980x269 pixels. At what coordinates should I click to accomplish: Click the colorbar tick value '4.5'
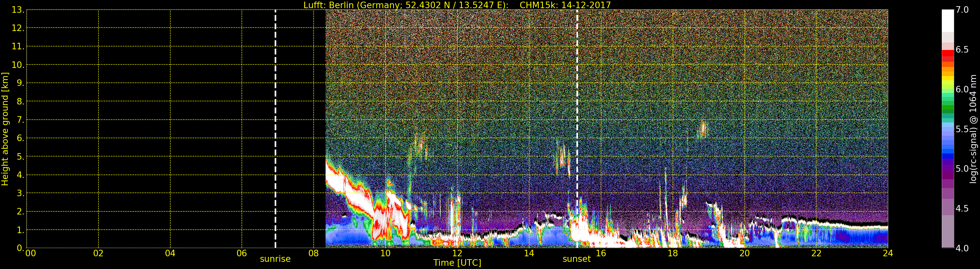tap(962, 209)
